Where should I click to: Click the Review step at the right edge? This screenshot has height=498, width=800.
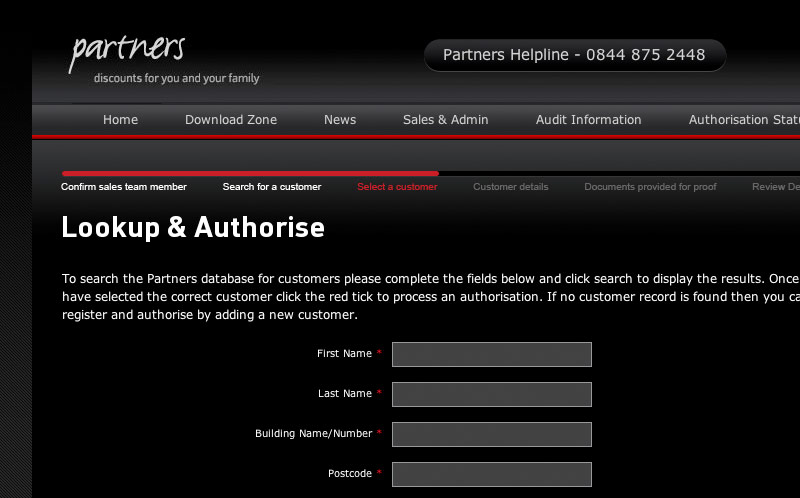click(775, 187)
